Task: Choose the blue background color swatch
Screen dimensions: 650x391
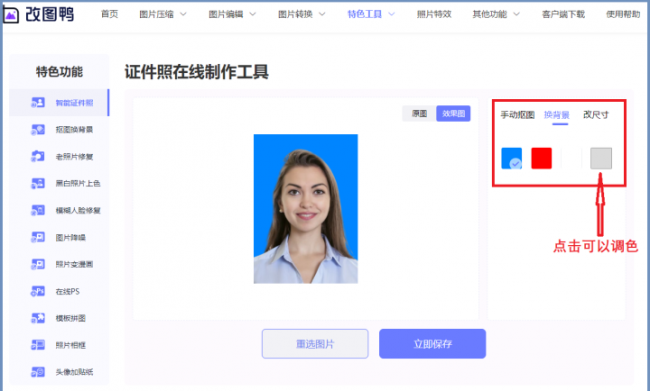Action: [512, 158]
